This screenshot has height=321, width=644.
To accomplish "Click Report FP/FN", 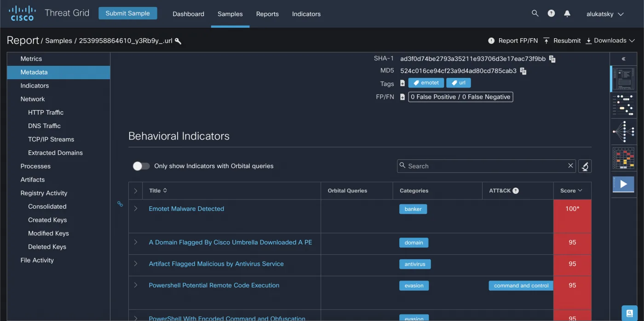I will (x=513, y=41).
